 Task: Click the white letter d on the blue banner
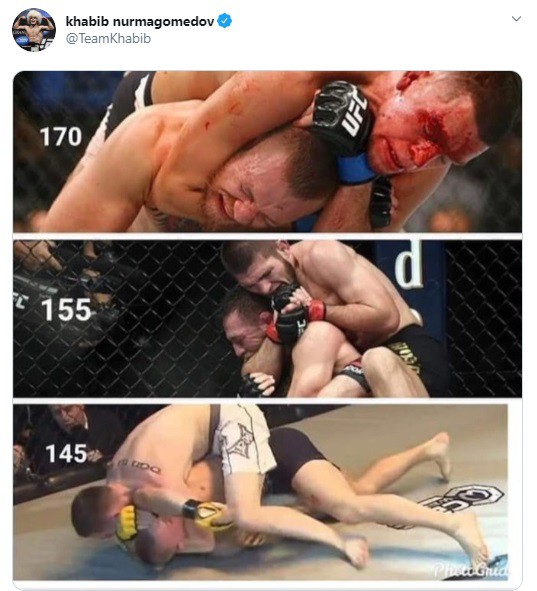coord(409,264)
